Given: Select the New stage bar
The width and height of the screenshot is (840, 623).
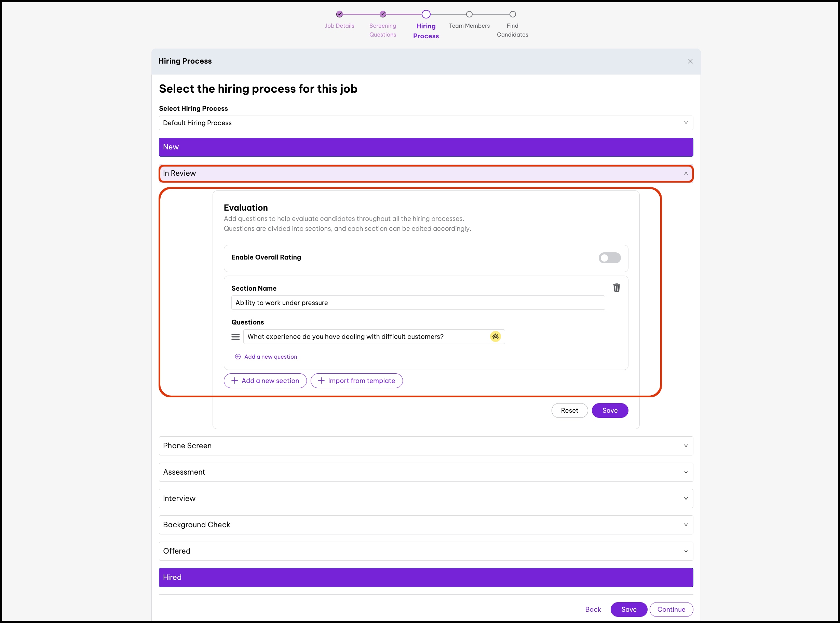Looking at the screenshot, I should [425, 147].
